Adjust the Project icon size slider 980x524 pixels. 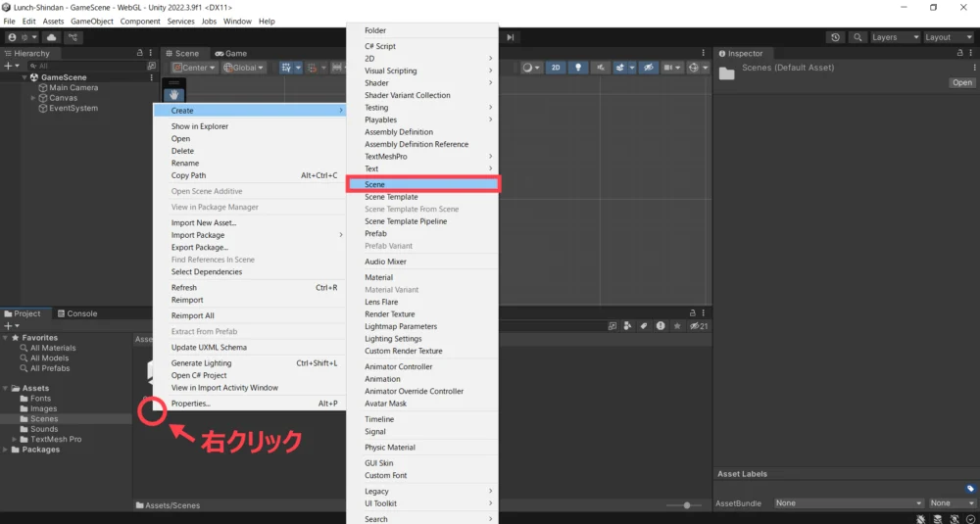pos(686,505)
